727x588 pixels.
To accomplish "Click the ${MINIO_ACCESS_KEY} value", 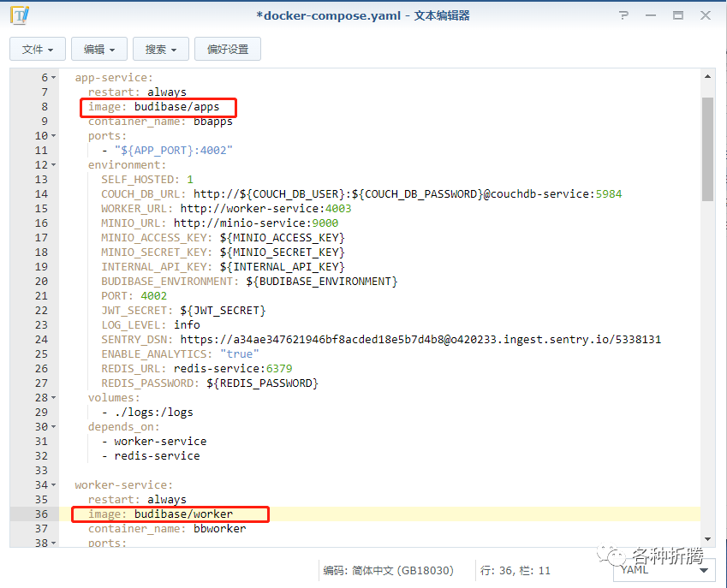I will [x=282, y=238].
